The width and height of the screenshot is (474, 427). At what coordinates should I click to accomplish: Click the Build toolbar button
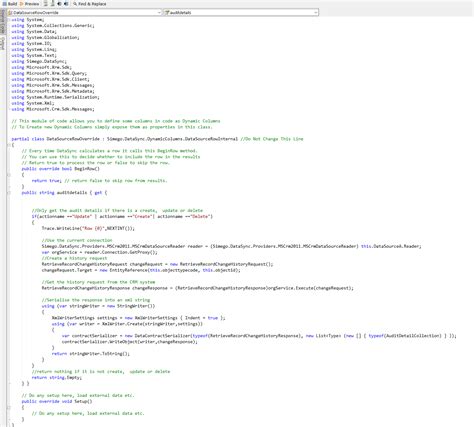tap(10, 4)
